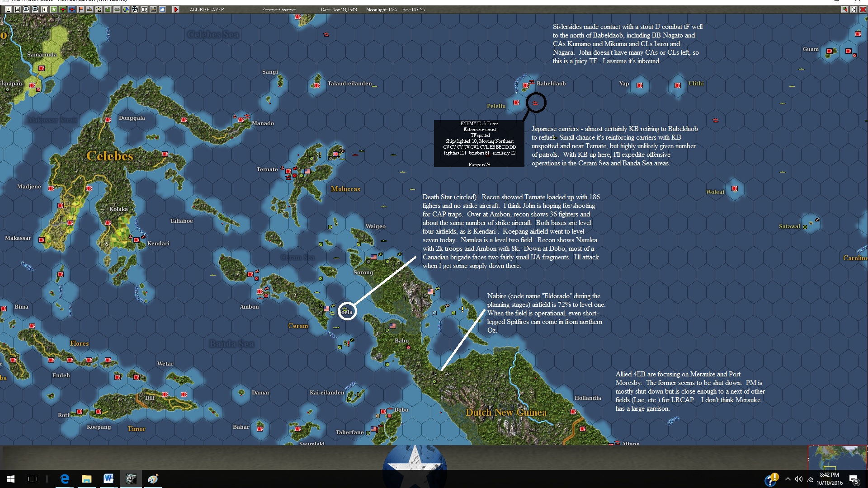Click the info 'i' toolbar icon
Image resolution: width=868 pixels, height=488 pixels.
click(44, 9)
